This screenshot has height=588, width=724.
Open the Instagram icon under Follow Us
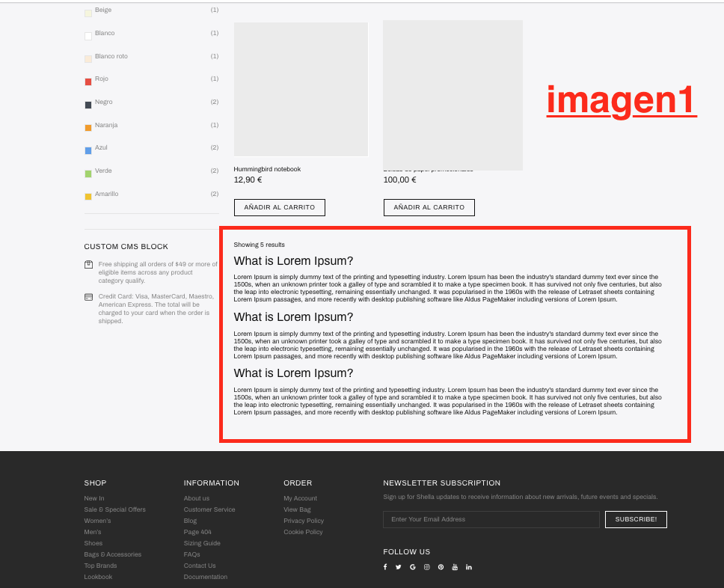coord(427,567)
